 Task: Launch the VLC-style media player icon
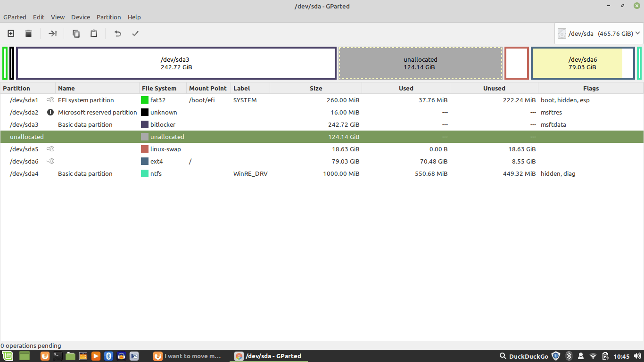coord(96,356)
